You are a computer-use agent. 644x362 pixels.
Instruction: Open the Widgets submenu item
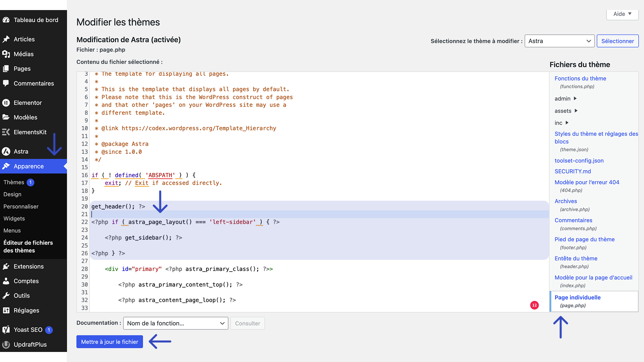[x=14, y=218]
